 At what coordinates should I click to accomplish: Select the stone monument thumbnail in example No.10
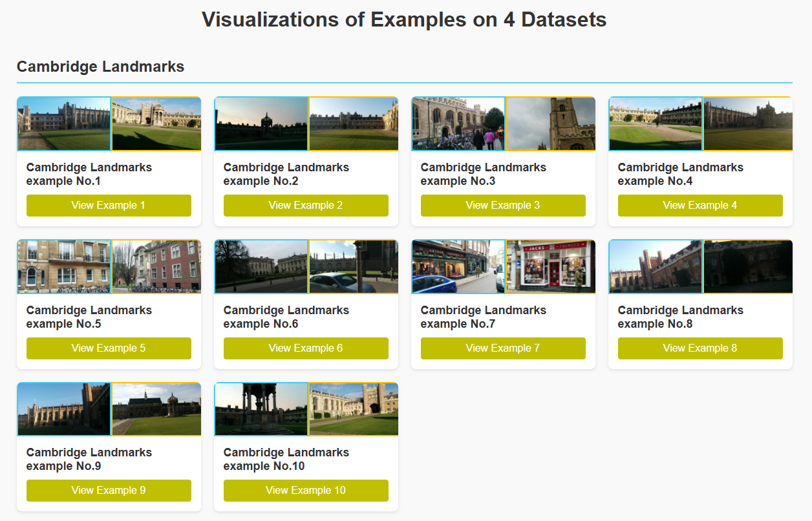[261, 409]
